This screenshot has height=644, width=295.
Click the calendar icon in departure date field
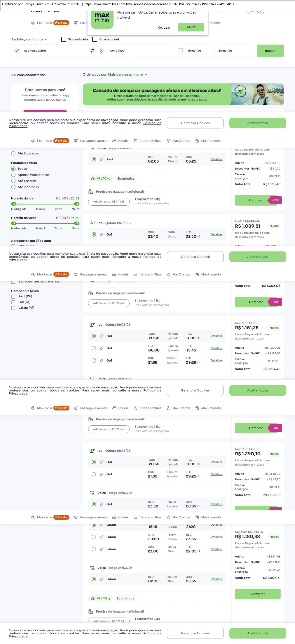(181, 51)
